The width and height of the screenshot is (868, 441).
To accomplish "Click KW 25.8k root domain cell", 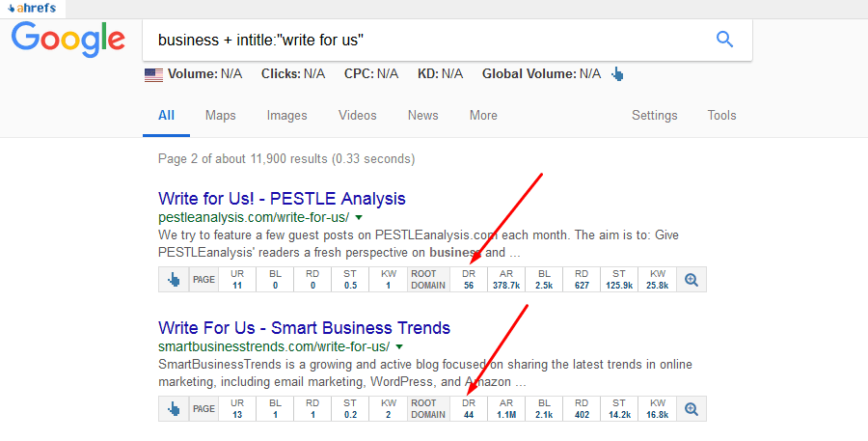I will 657,280.
